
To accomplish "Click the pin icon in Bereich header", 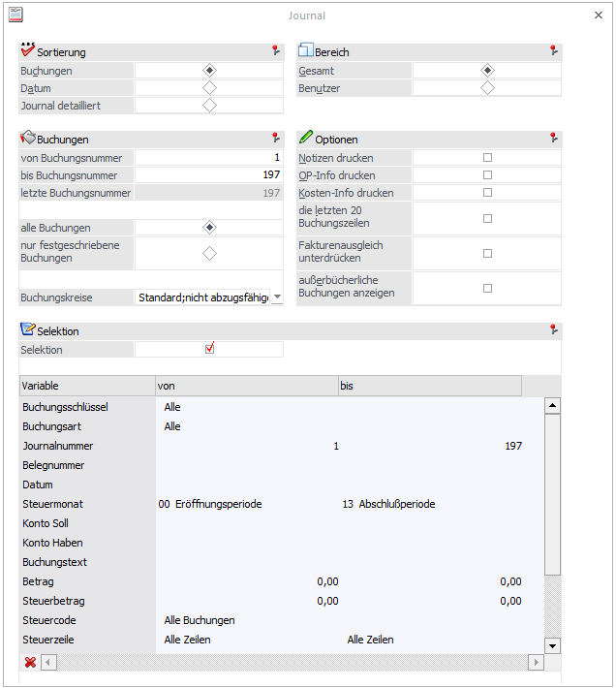I will click(x=554, y=51).
